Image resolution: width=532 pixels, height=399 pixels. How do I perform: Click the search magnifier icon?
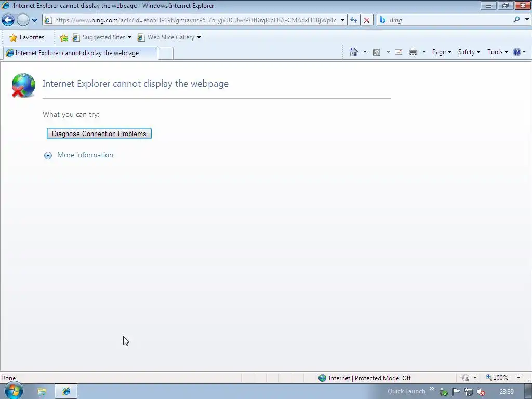click(516, 20)
